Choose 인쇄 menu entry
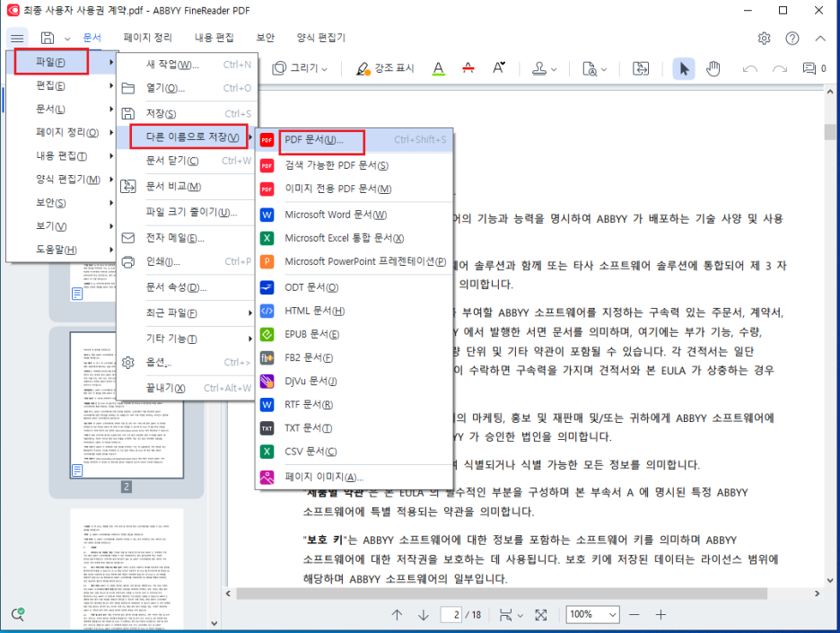Screen dimensions: 840x633 pyautogui.click(x=187, y=261)
